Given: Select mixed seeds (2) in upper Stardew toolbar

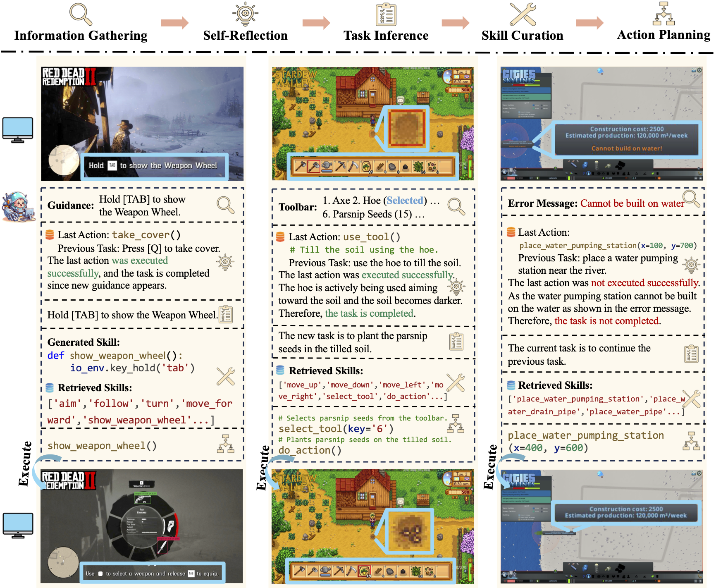Looking at the screenshot, I should click(432, 166).
